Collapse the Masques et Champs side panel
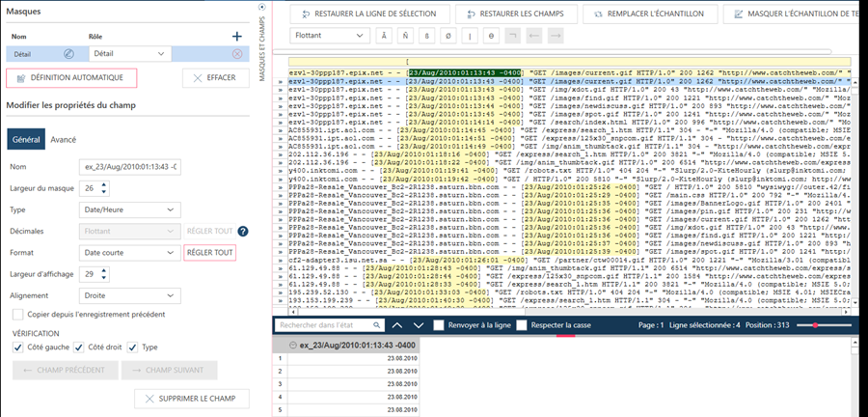Image resolution: width=868 pixels, height=417 pixels. tap(262, 8)
